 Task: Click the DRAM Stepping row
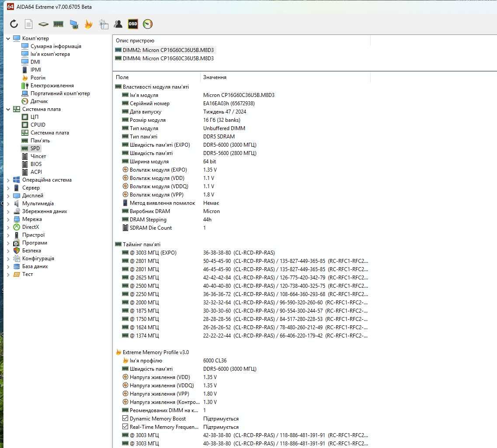click(x=242, y=219)
